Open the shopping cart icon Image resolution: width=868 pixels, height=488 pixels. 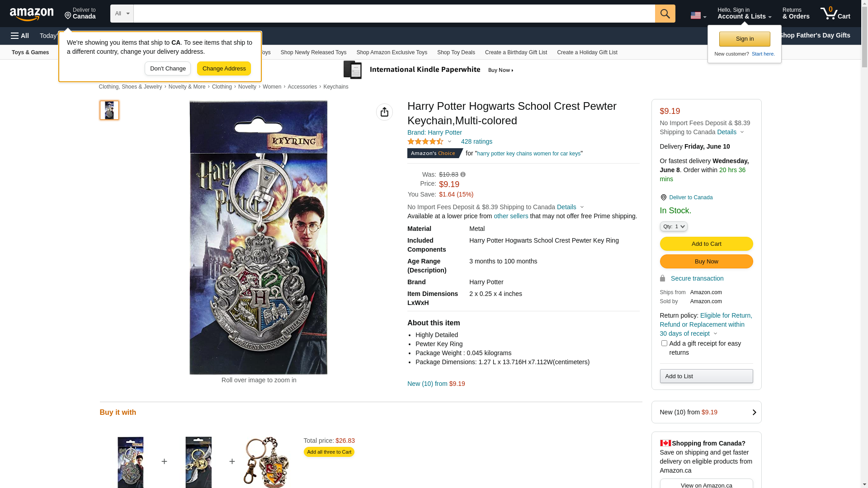click(835, 14)
